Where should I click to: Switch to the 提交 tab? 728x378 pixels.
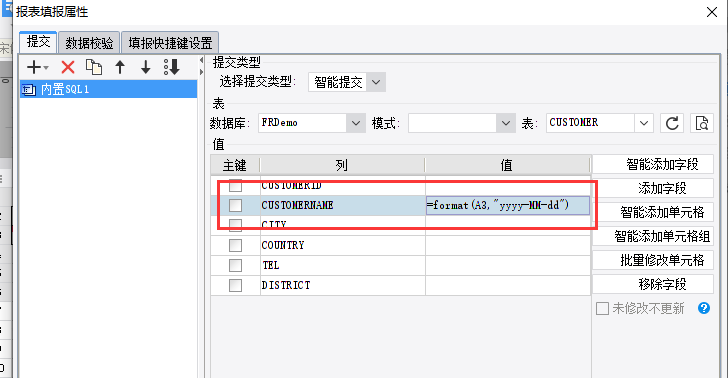coord(38,42)
